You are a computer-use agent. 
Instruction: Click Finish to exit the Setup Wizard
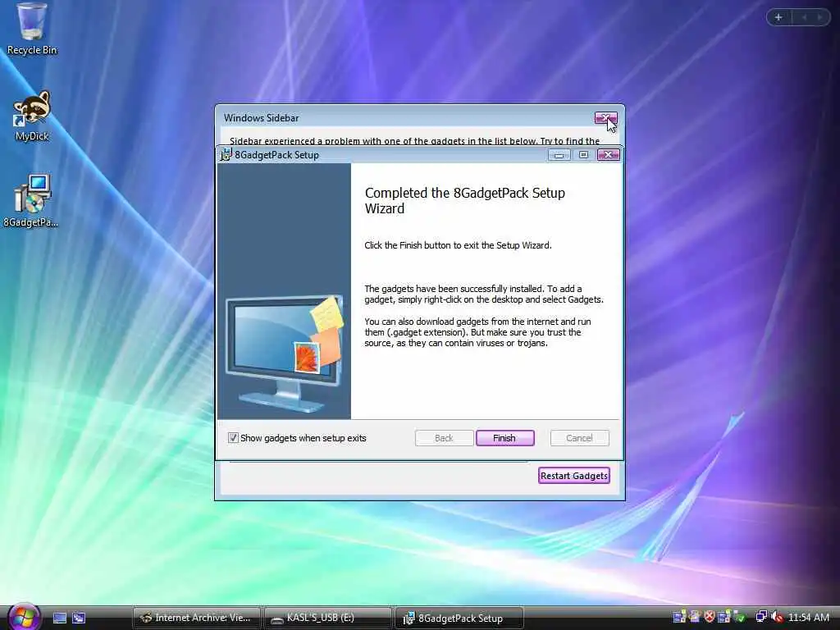pos(504,438)
